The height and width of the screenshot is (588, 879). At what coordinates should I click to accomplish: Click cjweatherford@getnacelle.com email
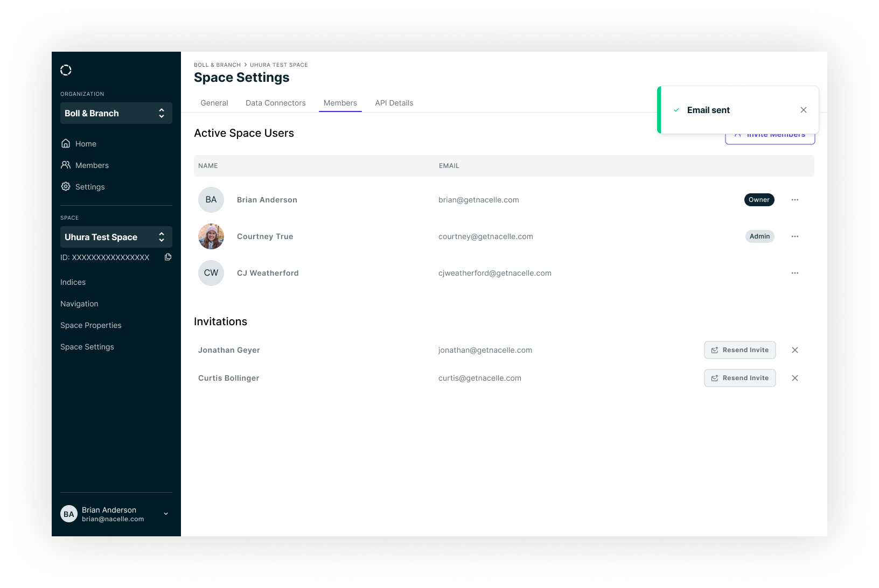coord(495,273)
